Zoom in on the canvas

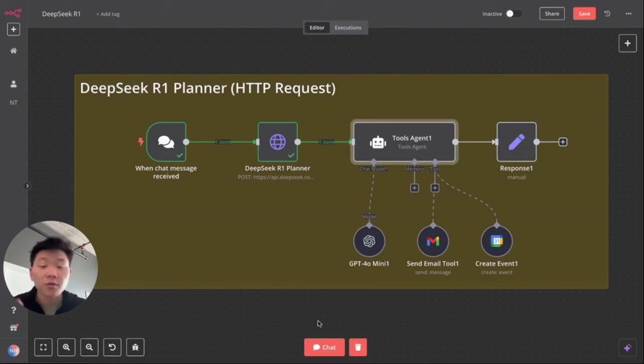66,347
